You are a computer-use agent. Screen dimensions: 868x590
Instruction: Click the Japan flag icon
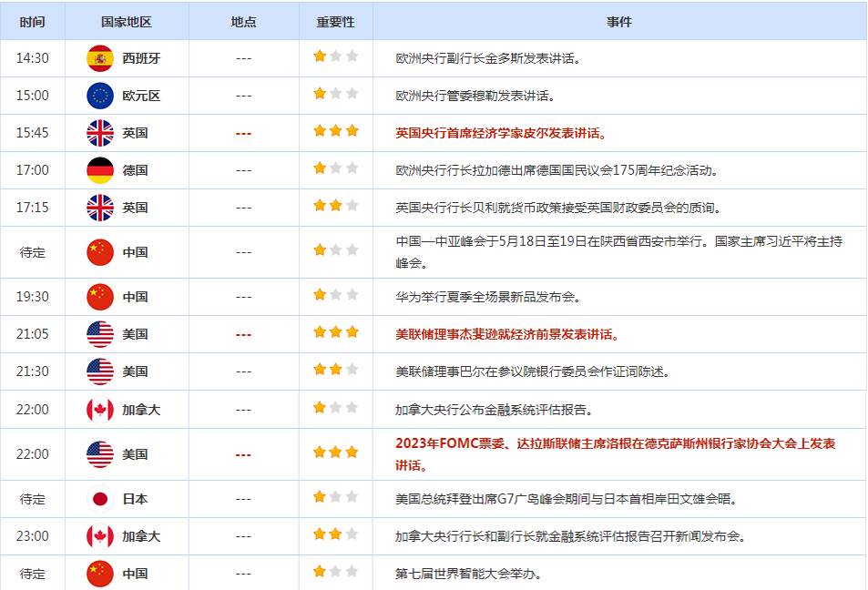[x=100, y=499]
